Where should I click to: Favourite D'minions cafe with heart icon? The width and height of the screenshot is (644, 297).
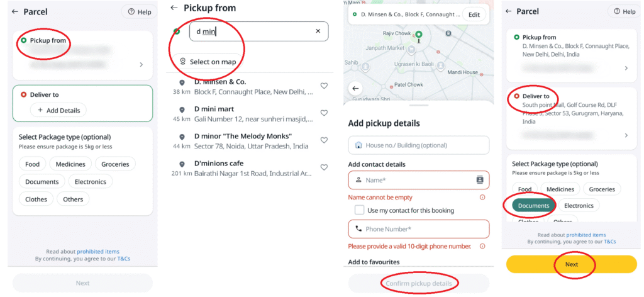coord(324,167)
